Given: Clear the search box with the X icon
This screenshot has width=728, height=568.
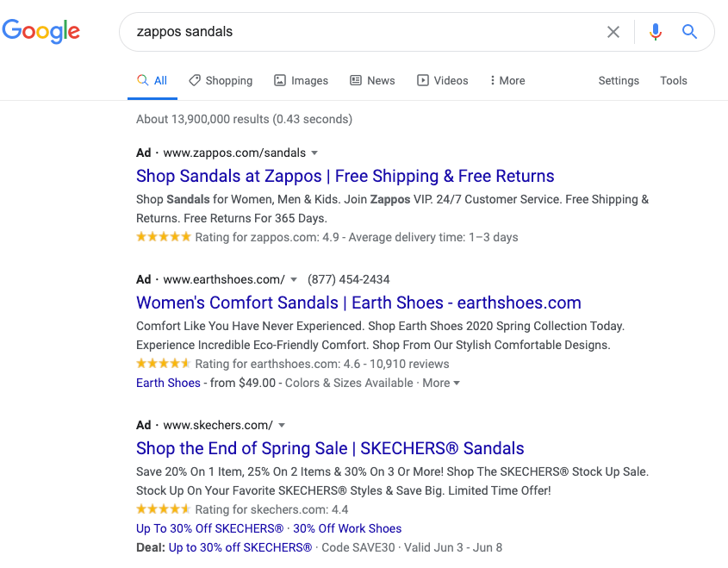Looking at the screenshot, I should click(x=613, y=32).
